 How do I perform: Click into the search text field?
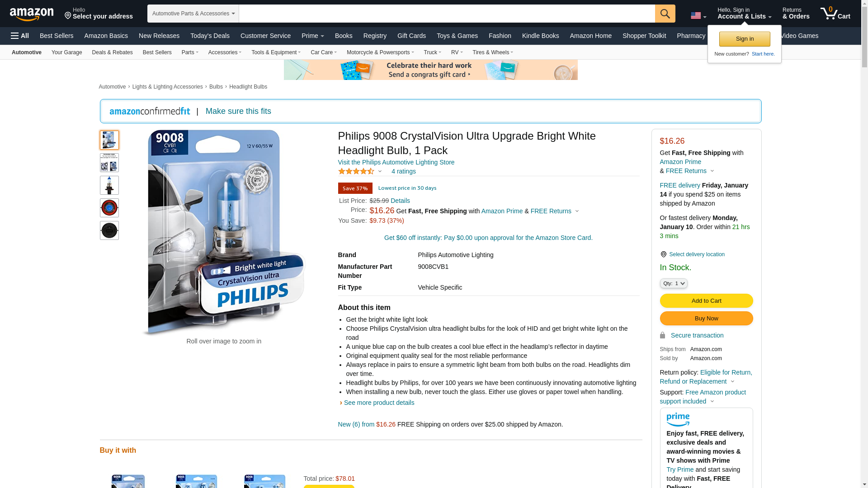point(447,14)
